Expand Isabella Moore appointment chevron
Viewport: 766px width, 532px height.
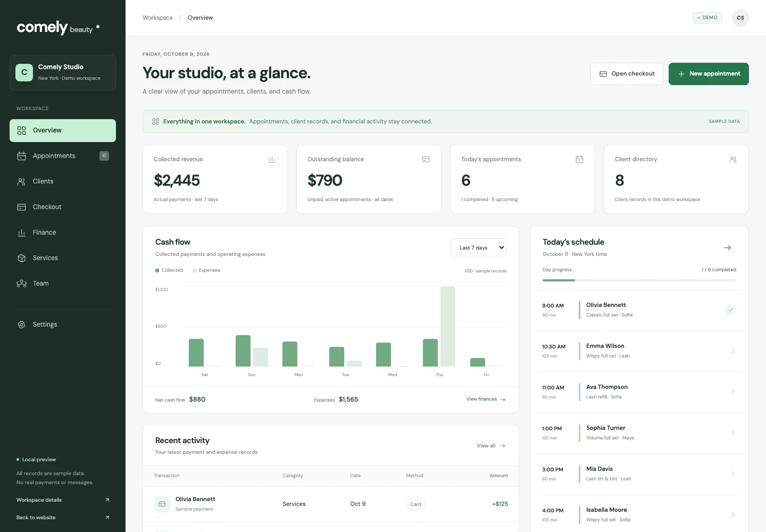(x=733, y=515)
